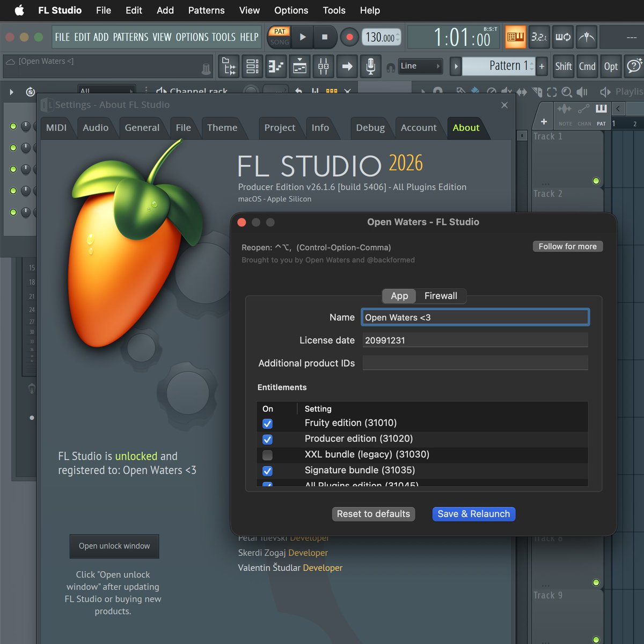Click the tempo 130.000 display
The height and width of the screenshot is (644, 644).
click(x=380, y=37)
